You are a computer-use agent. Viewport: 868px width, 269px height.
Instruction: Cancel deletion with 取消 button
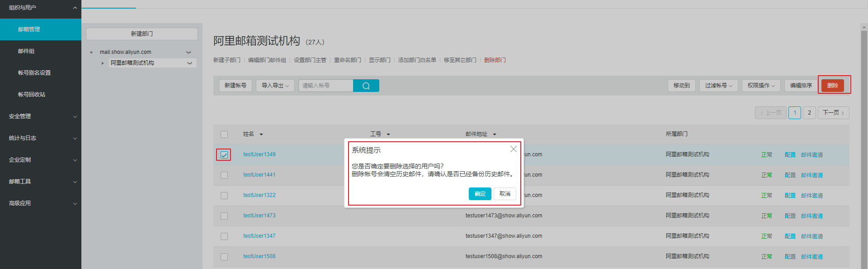click(x=505, y=194)
